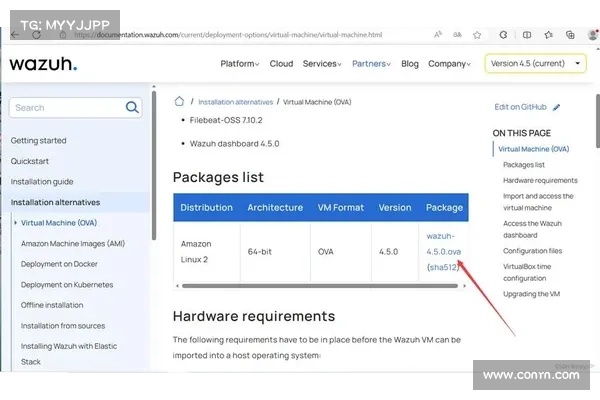Click the sha512 checksum link
The height and width of the screenshot is (400, 600).
point(443,267)
